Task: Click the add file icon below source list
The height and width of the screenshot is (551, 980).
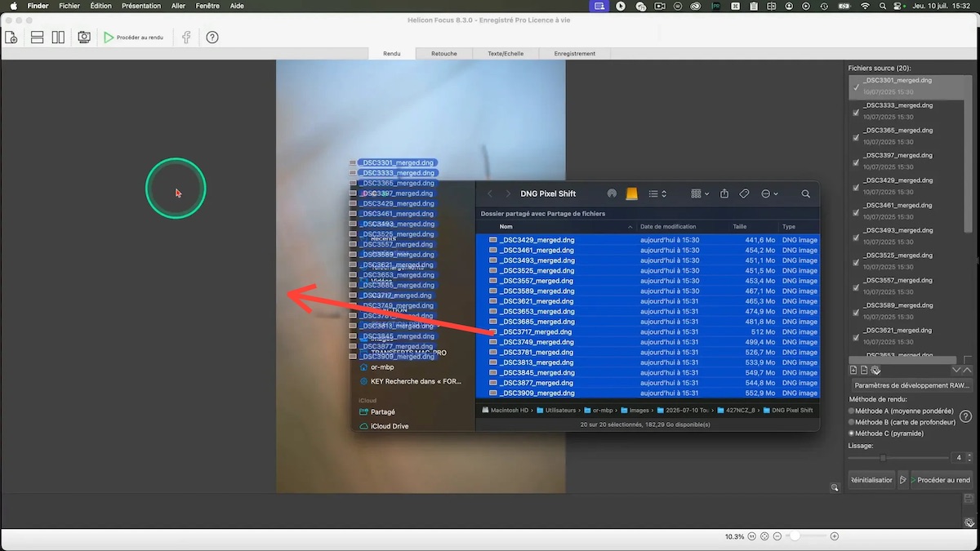Action: [853, 371]
